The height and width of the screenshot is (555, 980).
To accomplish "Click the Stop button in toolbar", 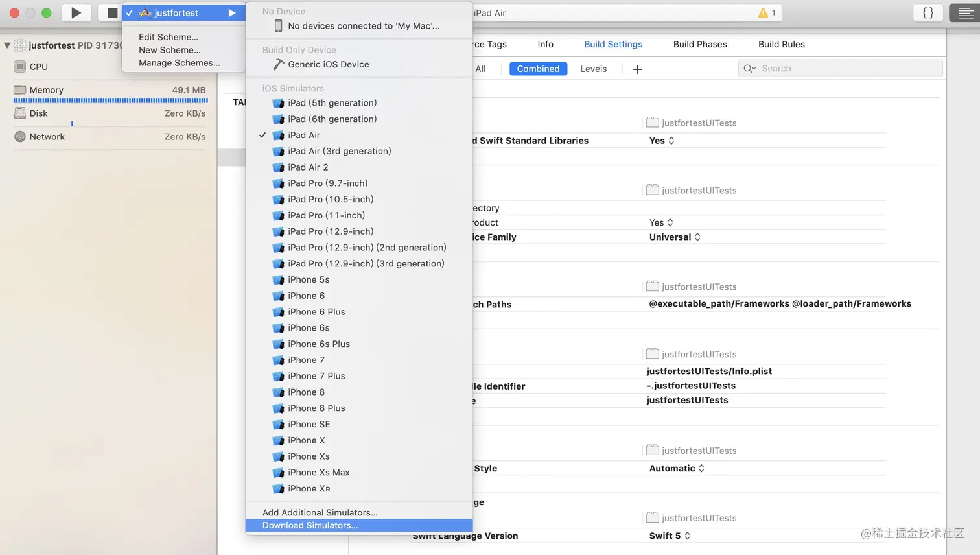I will pos(111,12).
